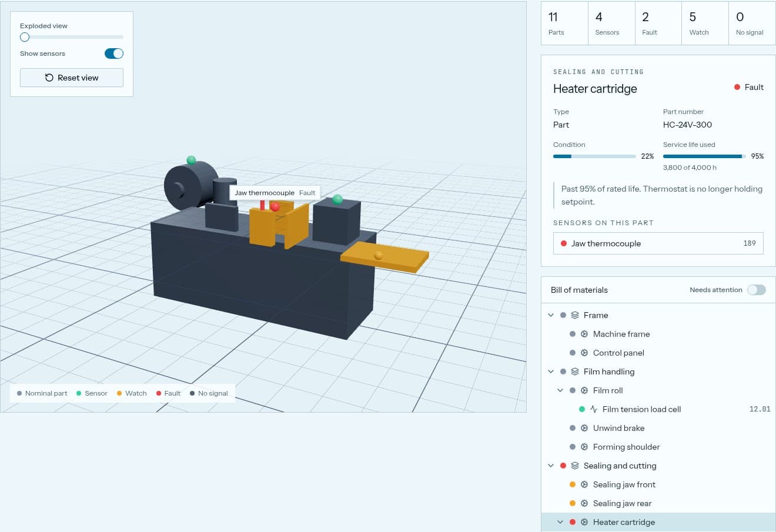The width and height of the screenshot is (776, 532).
Task: Open the Jaw thermocouple sensor row
Action: pos(658,243)
